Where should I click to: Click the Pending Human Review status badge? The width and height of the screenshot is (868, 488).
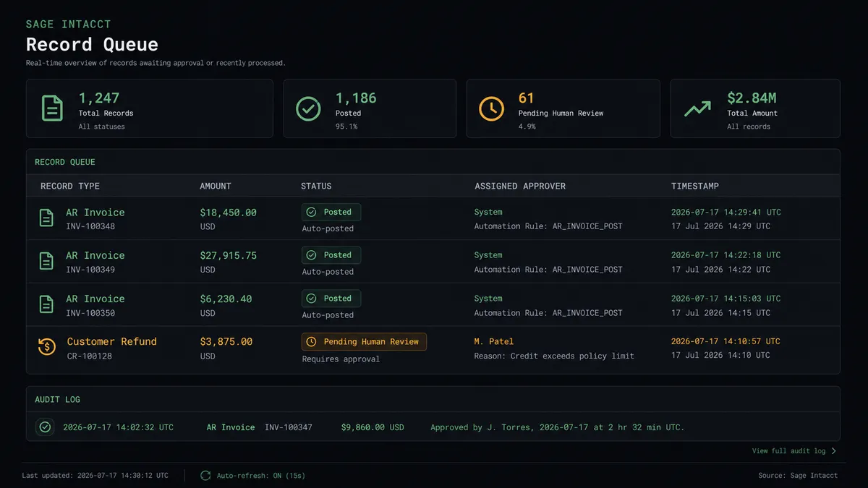364,342
